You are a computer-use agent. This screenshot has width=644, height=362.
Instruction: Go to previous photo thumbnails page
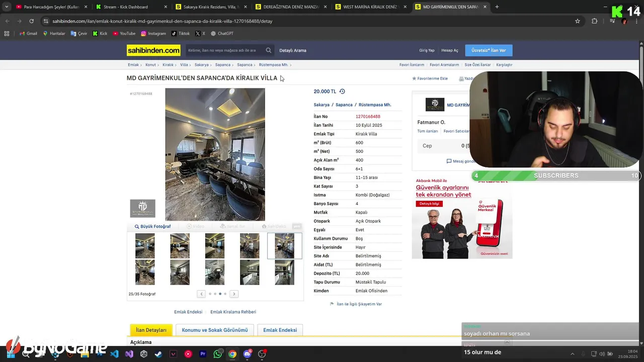[x=201, y=294]
